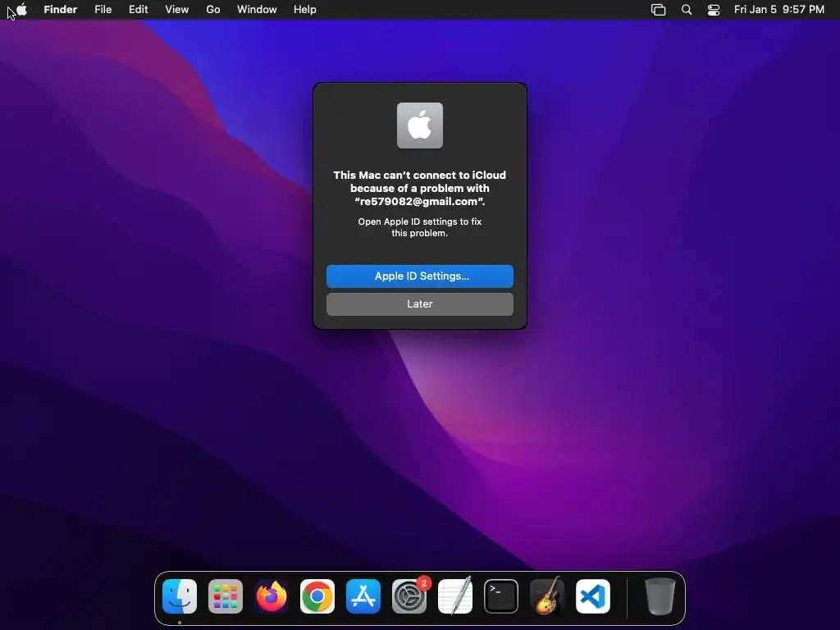Open Finder from the Dock

click(180, 596)
